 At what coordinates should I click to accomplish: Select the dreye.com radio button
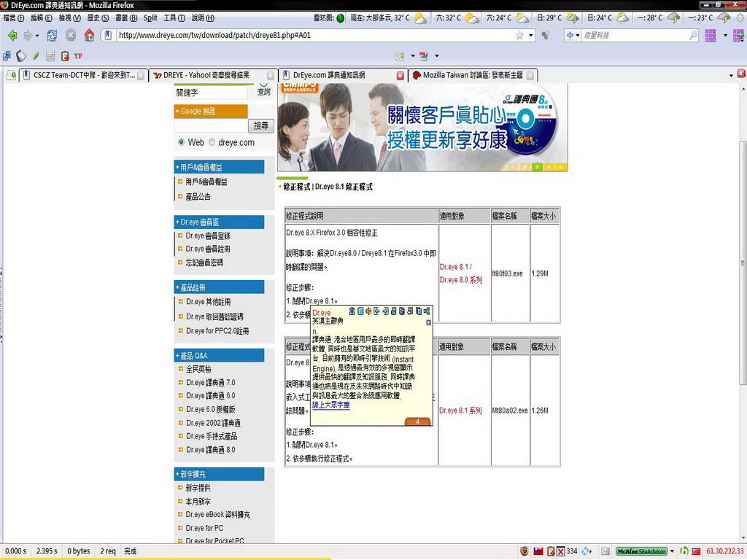point(212,142)
